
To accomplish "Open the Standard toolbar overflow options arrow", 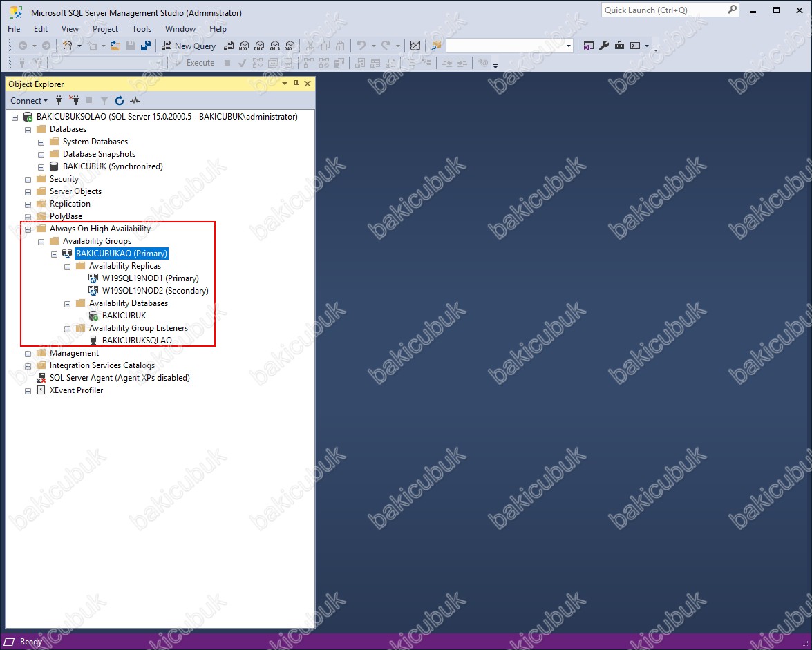I will pos(656,49).
